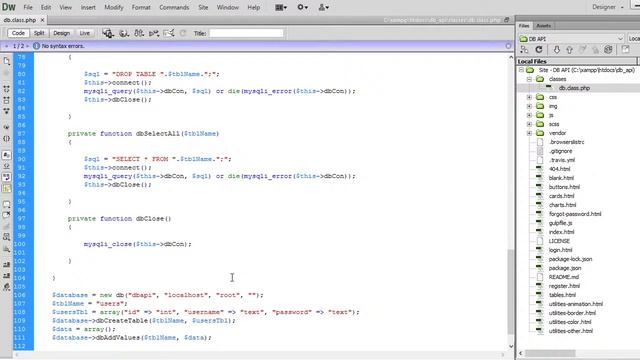Toggle syntax error alerts icon
Image resolution: width=640 pixels, height=360 pixels.
(x=7, y=188)
